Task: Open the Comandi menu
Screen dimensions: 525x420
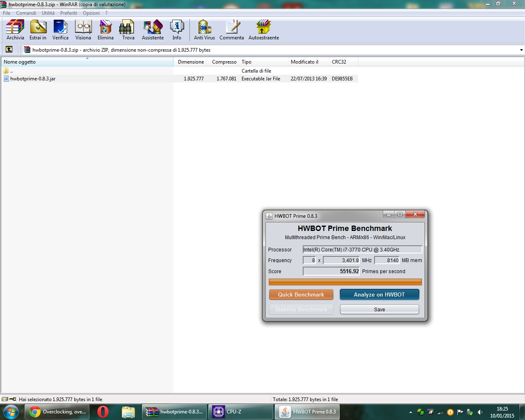Action: point(26,13)
